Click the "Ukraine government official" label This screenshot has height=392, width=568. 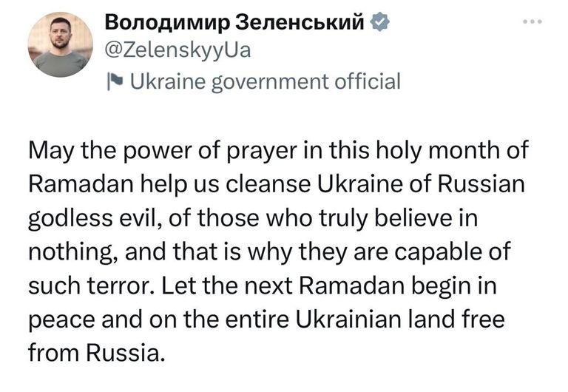pos(263,81)
